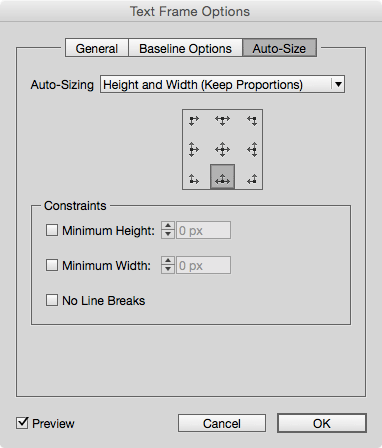
Task: Increase Minimum Height with stepper up arrow
Action: (x=168, y=226)
